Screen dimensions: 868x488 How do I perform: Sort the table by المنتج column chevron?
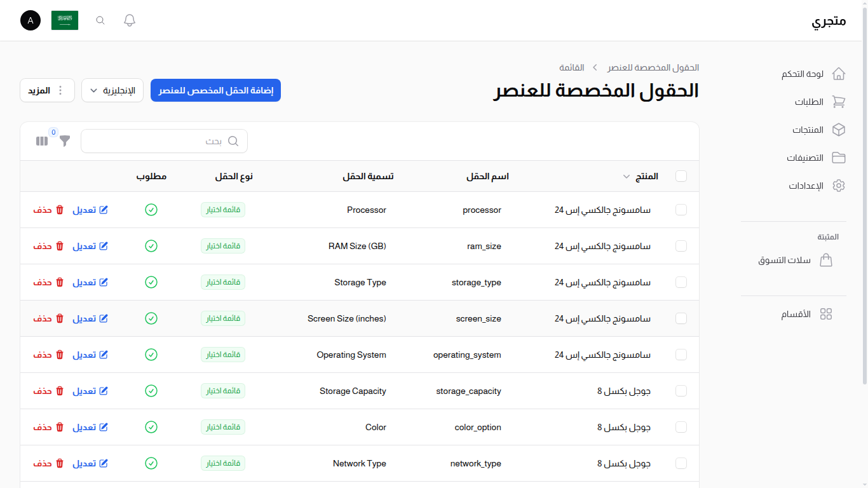click(626, 177)
